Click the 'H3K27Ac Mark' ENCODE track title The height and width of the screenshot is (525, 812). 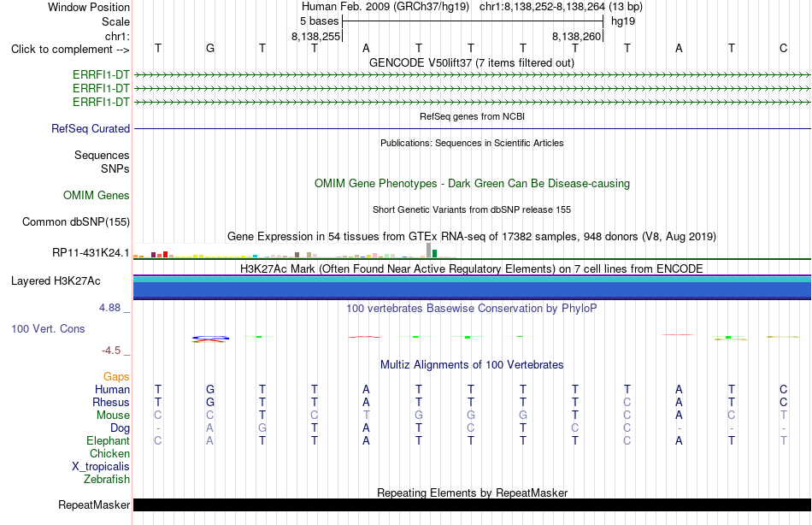(x=472, y=269)
